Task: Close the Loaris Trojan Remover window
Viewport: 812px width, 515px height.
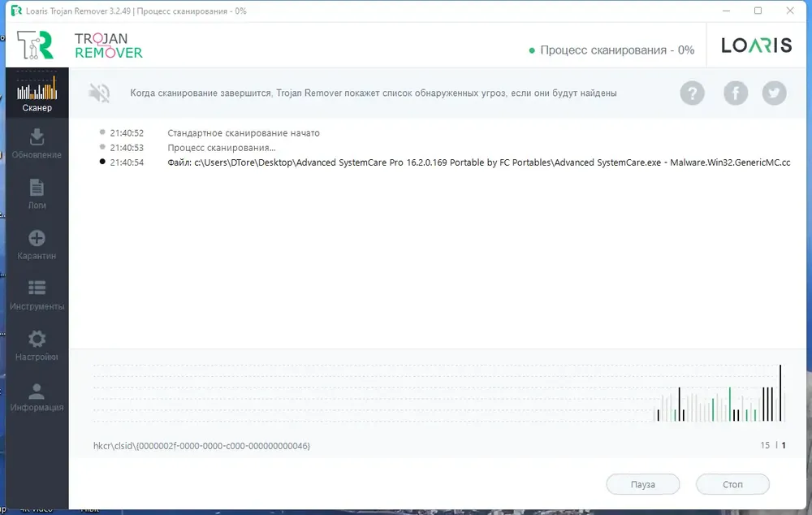Action: click(x=790, y=11)
